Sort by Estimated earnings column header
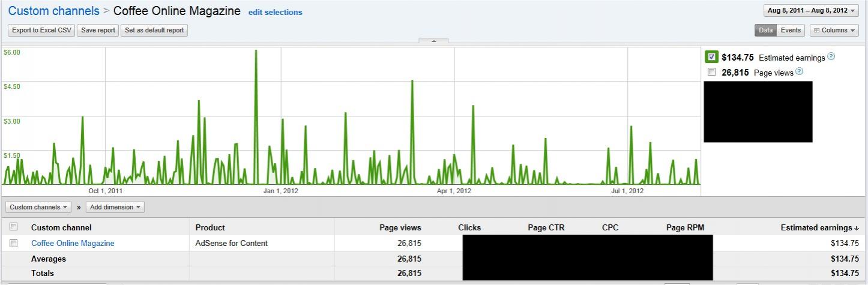The height and width of the screenshot is (285, 868). pyautogui.click(x=820, y=227)
